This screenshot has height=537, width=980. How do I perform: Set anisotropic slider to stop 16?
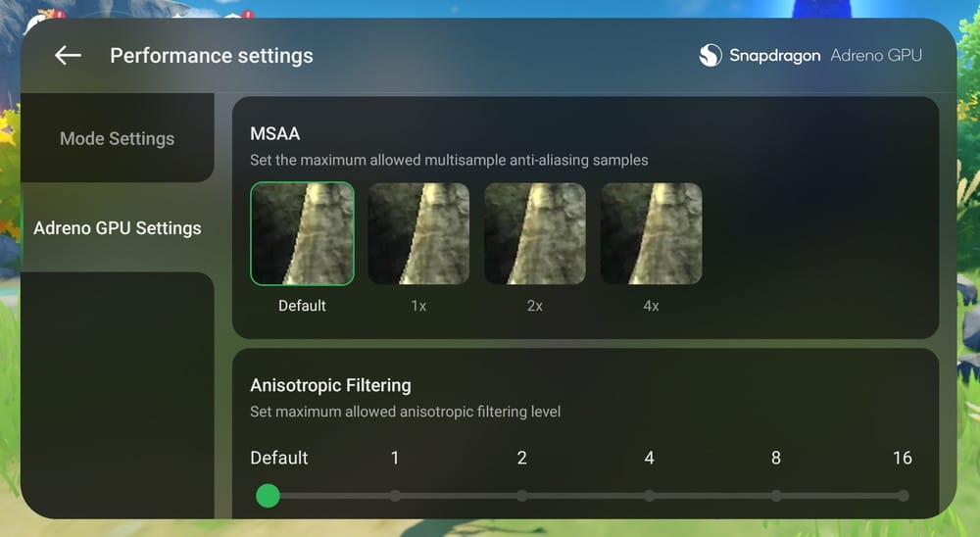click(x=904, y=496)
